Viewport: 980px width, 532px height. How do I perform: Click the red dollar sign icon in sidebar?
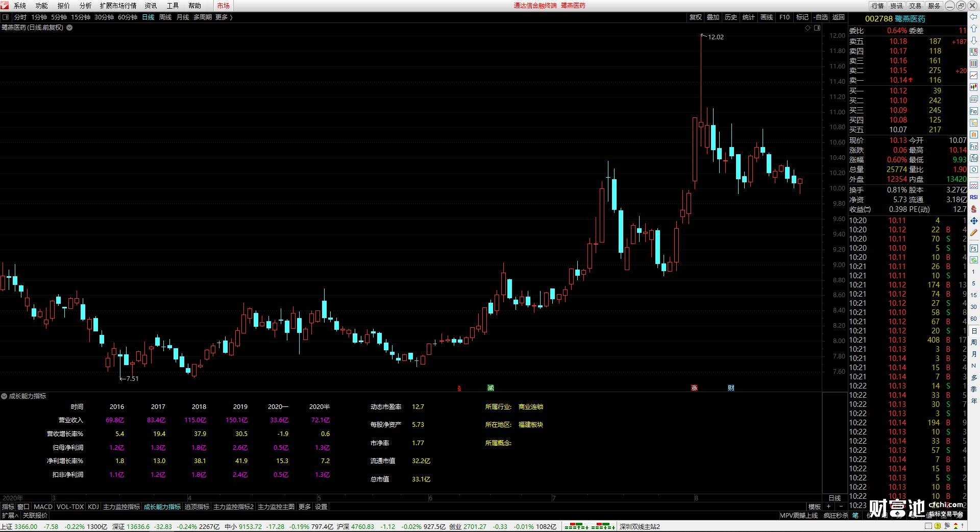pyautogui.click(x=973, y=209)
